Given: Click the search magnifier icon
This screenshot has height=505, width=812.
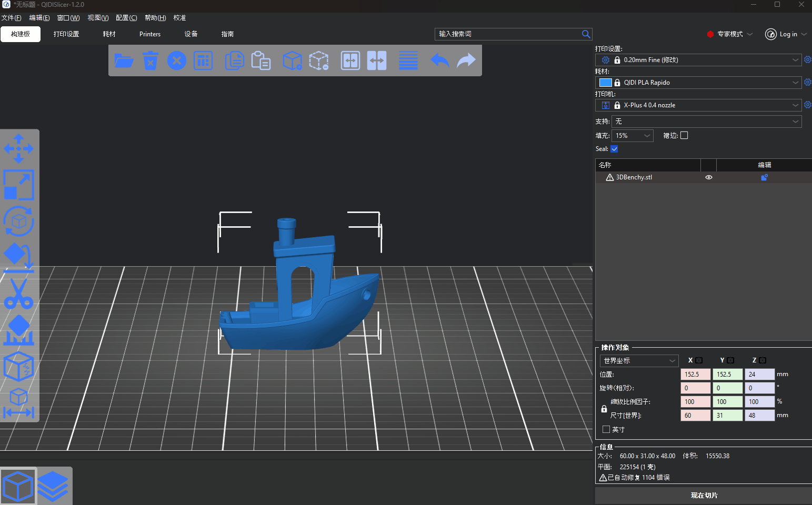Looking at the screenshot, I should click(586, 34).
